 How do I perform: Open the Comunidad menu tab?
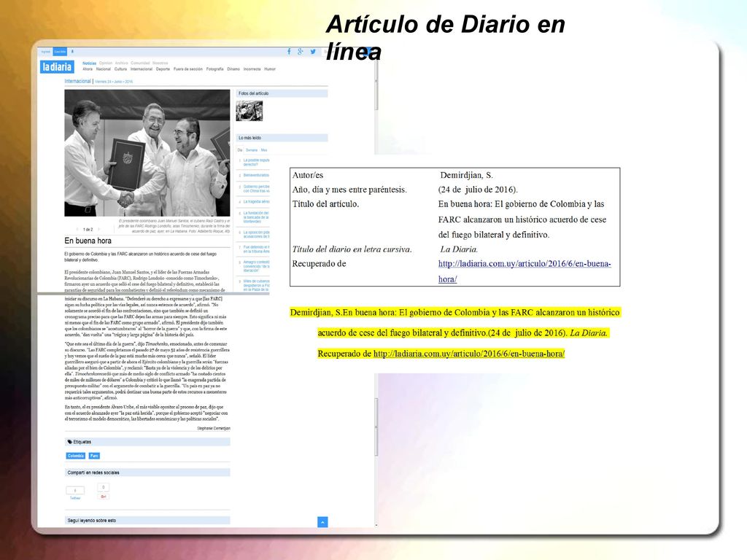[x=140, y=63]
